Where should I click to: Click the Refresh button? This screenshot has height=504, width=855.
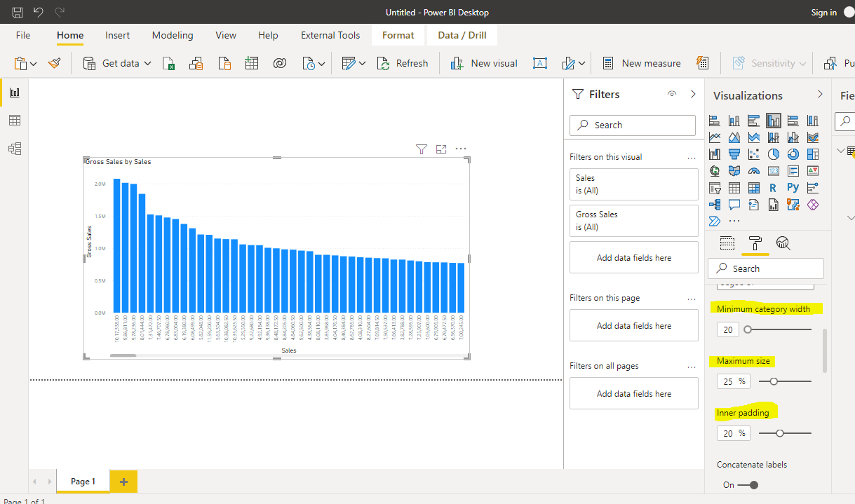click(403, 63)
